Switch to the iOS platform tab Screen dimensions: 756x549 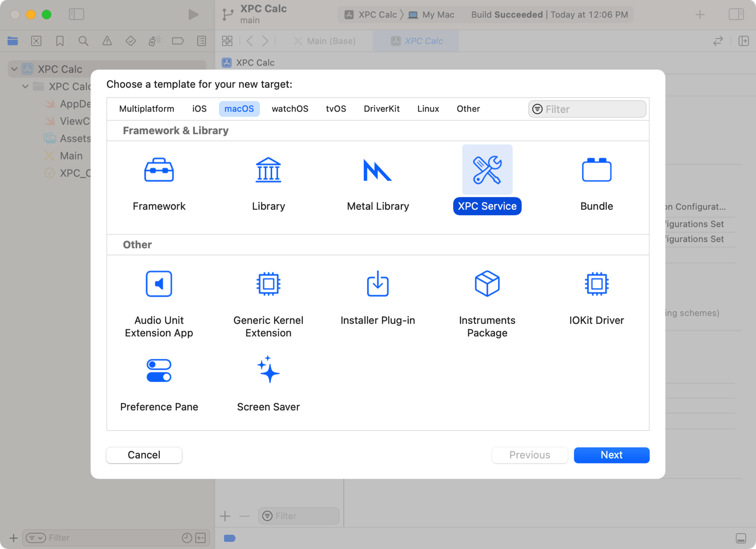point(199,108)
